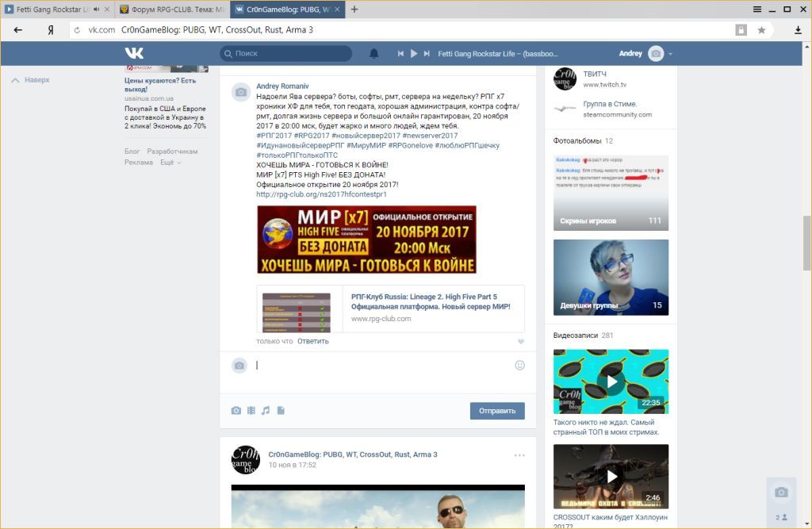Click the reader mode icon in address bar
Image resolution: width=812 pixels, height=529 pixels.
pos(741,30)
